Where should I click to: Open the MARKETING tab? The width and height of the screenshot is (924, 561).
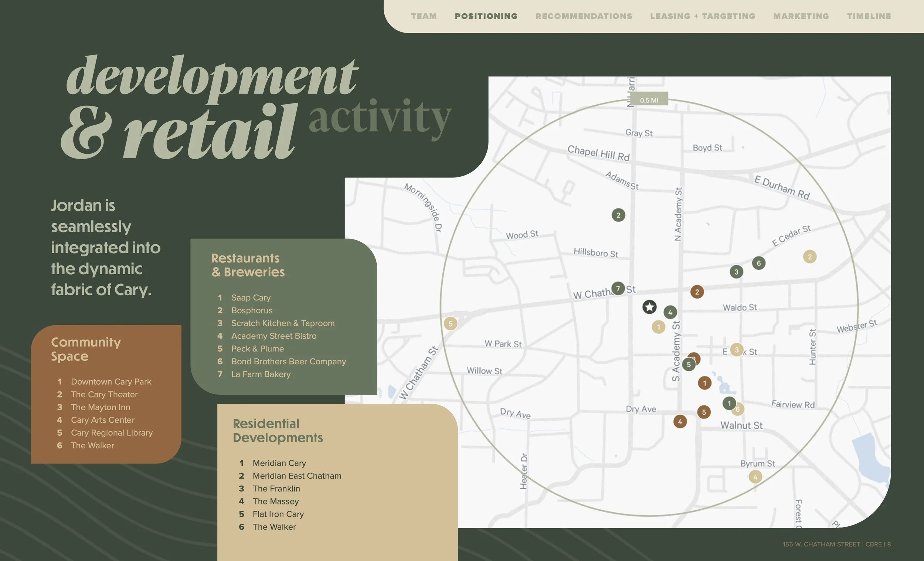(x=801, y=16)
